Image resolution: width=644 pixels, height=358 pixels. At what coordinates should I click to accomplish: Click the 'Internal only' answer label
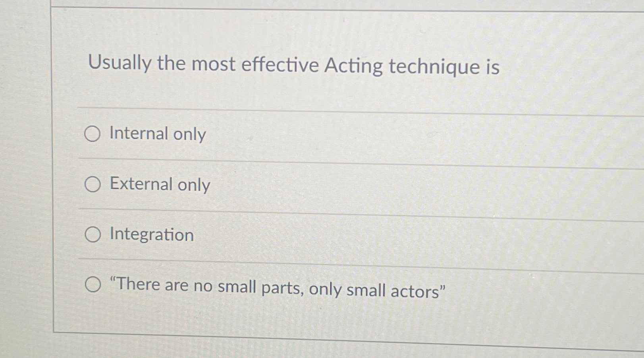click(x=157, y=134)
